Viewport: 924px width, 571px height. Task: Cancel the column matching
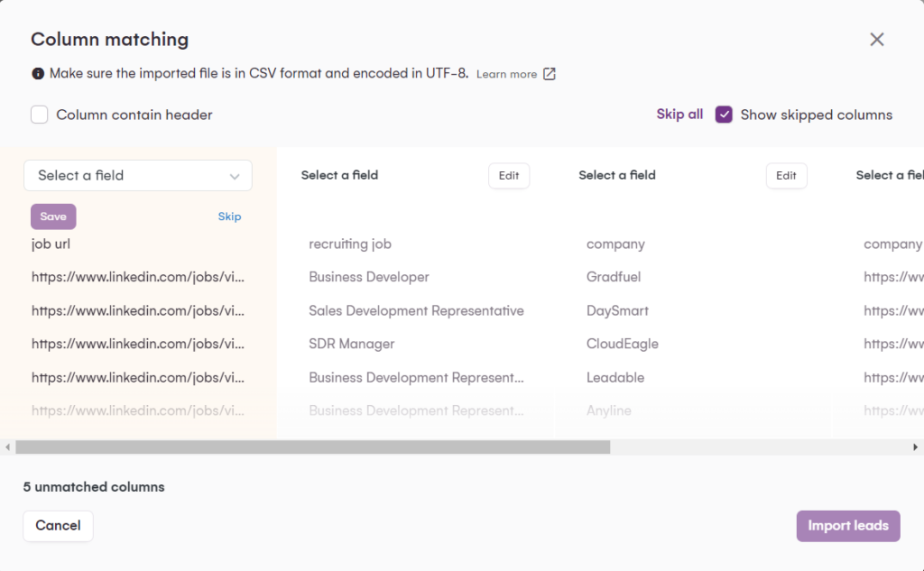click(x=58, y=526)
